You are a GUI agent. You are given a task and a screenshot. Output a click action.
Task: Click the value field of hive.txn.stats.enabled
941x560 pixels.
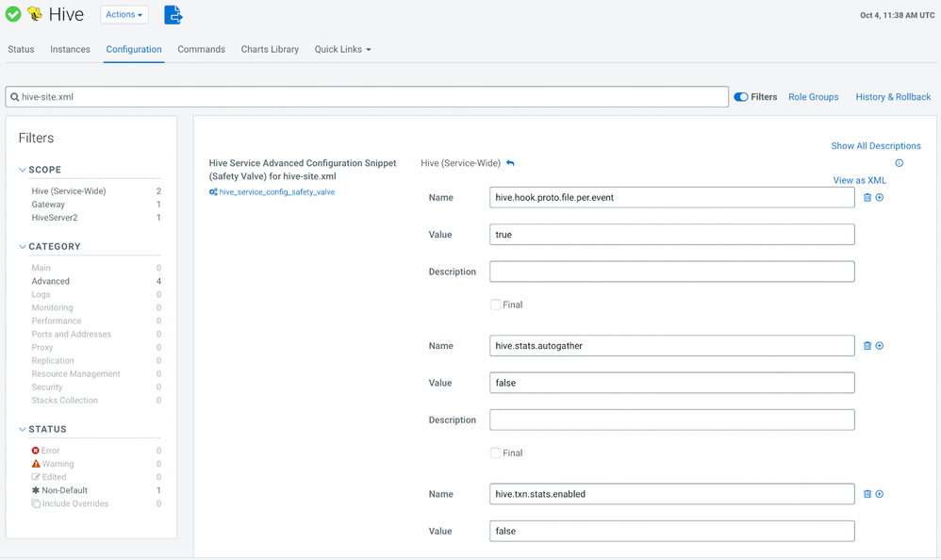(x=671, y=531)
